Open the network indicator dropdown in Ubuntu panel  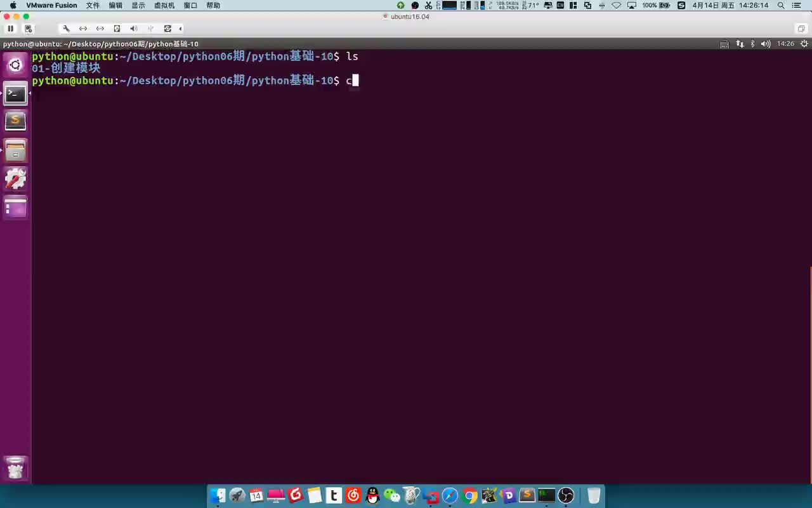click(x=740, y=44)
